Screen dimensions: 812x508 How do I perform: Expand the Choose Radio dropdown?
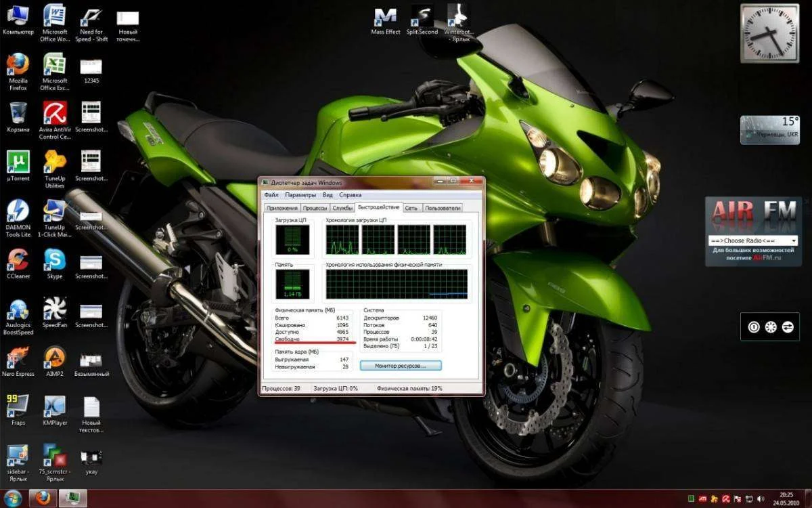coord(793,240)
